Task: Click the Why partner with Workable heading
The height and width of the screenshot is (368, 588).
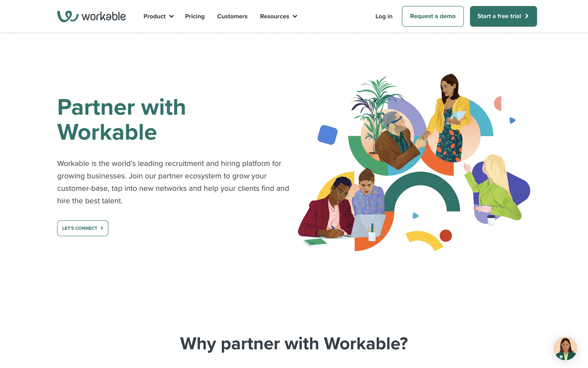Action: (x=294, y=343)
